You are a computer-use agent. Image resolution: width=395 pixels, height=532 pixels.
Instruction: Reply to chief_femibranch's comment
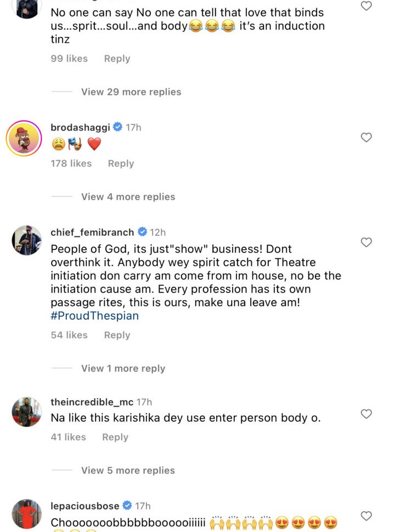coord(117,335)
